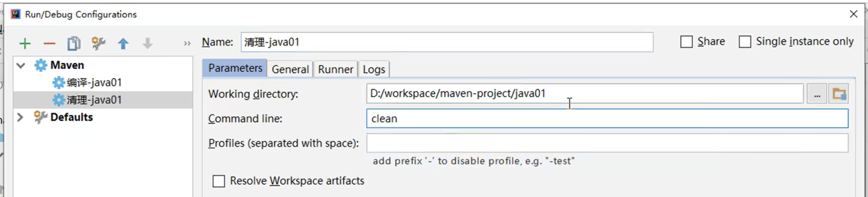Move configuration down with arrow
Image resolution: width=868 pixels, height=197 pixels.
147,44
